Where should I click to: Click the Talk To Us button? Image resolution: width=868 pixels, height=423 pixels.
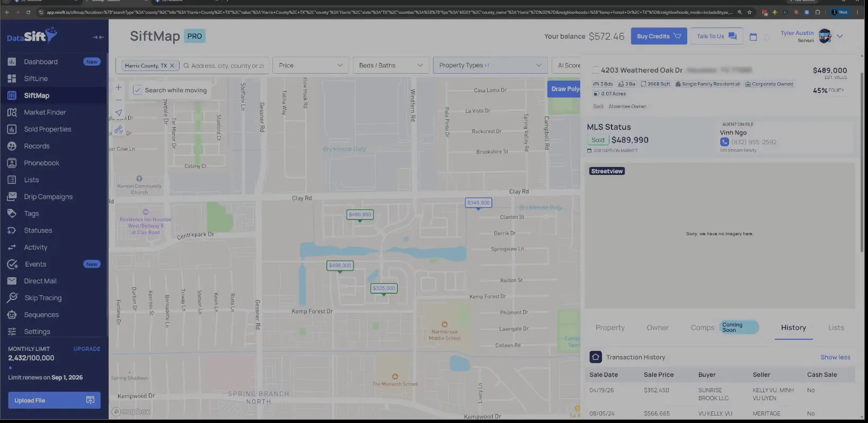tap(716, 36)
